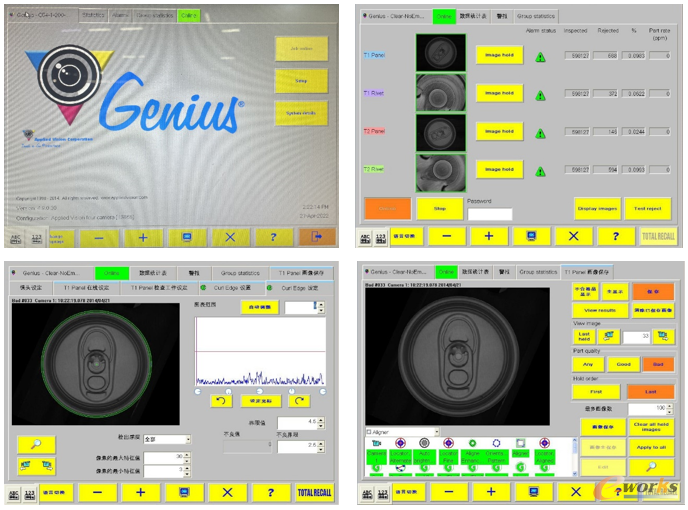Screen dimensions: 688x510
Task: Click the spinner up arrow beside the graph's top field
Action: (x=321, y=305)
